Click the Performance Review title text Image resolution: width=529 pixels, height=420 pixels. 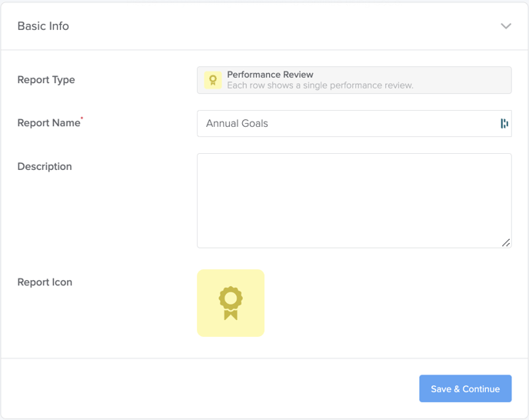[270, 75]
